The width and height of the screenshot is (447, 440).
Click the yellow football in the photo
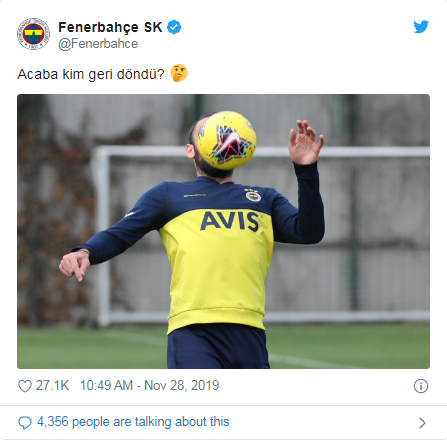(x=227, y=140)
